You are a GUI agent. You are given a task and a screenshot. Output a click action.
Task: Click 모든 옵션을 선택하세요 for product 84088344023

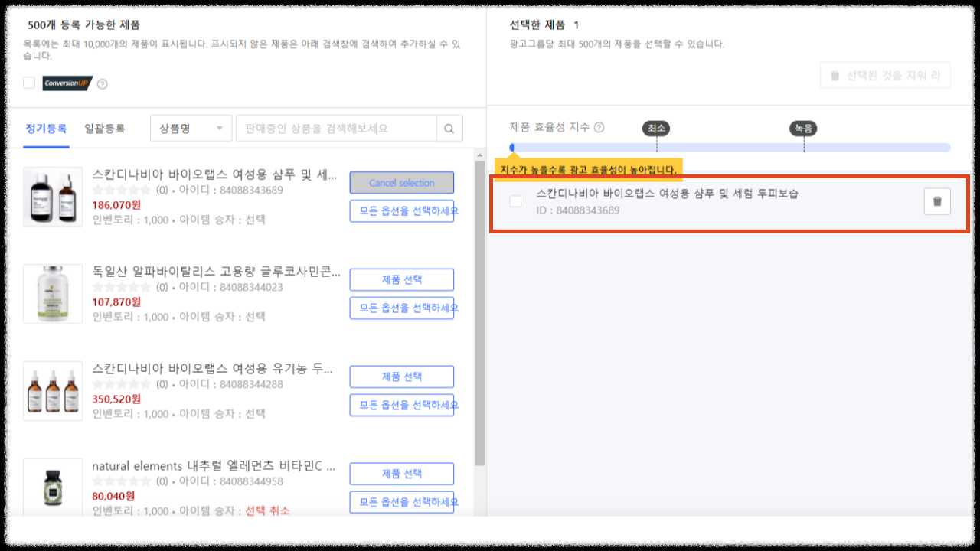(x=402, y=308)
